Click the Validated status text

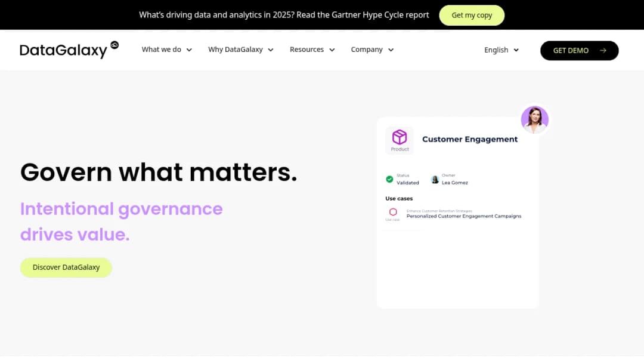click(407, 183)
